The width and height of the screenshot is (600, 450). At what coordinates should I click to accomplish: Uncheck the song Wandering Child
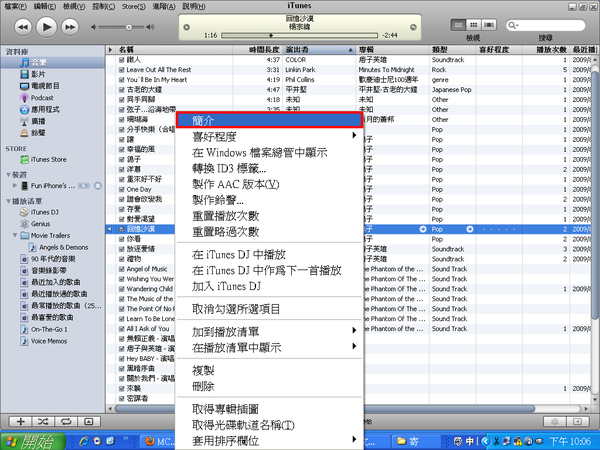pos(122,289)
